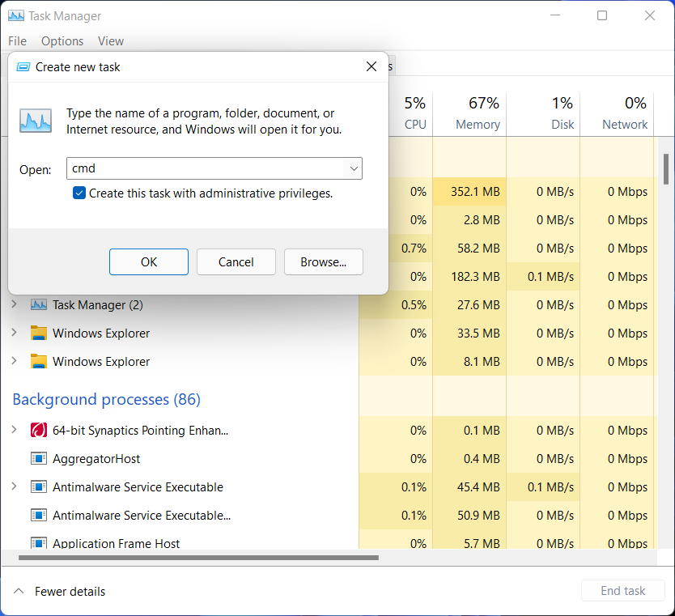Click the 33.5 MB memory value
Image resolution: width=675 pixels, height=616 pixels.
(478, 333)
